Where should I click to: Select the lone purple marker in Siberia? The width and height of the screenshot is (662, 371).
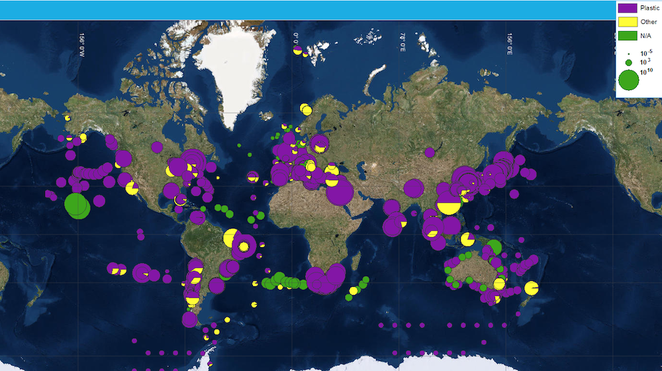coord(430,152)
